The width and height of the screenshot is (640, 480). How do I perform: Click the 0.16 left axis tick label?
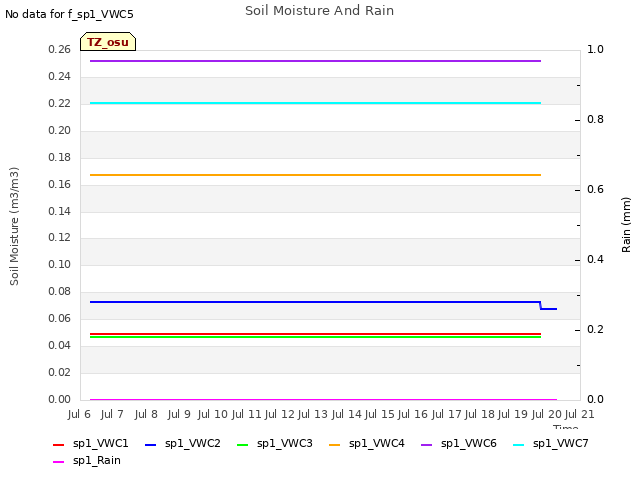tap(60, 184)
